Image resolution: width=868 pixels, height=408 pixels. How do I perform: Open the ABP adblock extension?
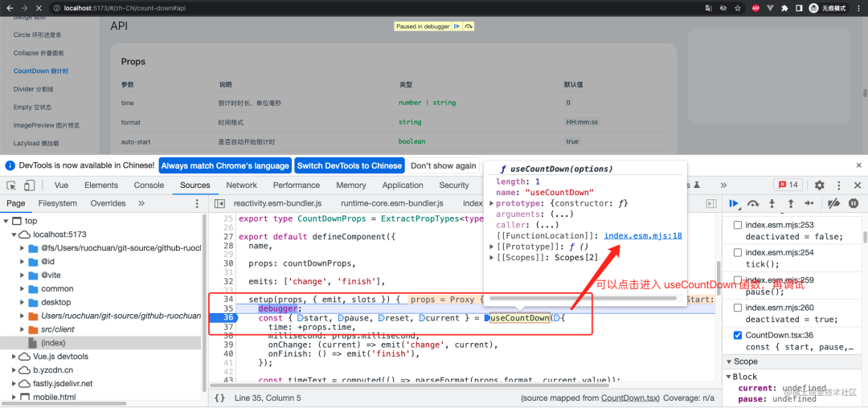click(756, 8)
